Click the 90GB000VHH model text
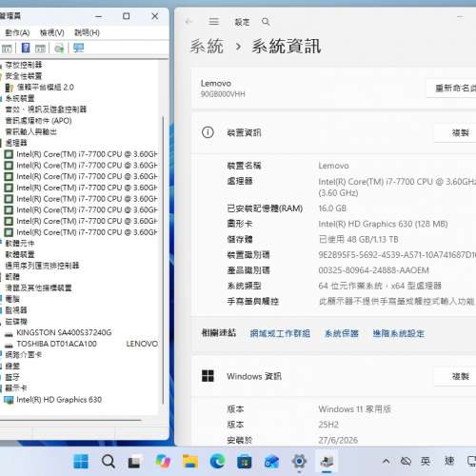The width and height of the screenshot is (476, 476). point(223,94)
